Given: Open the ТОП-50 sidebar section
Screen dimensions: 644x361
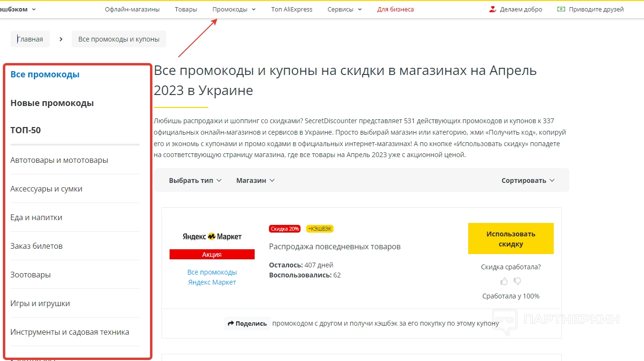Looking at the screenshot, I should pos(26,130).
